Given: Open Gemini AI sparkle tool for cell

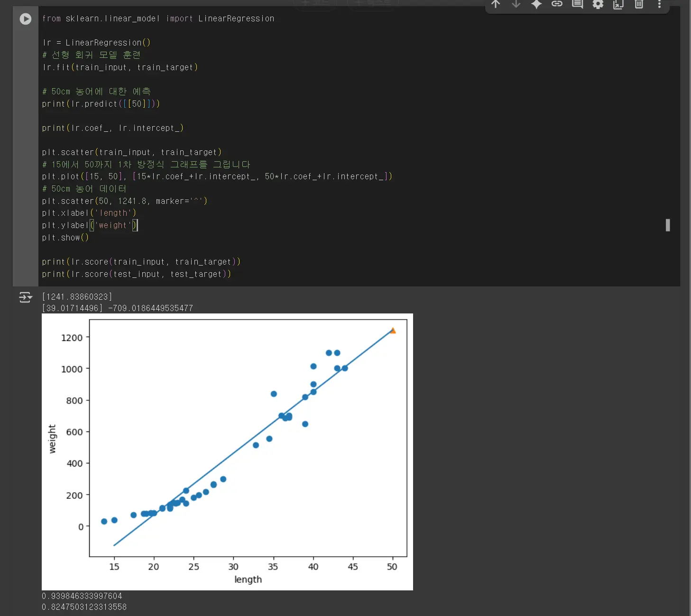Looking at the screenshot, I should [536, 4].
